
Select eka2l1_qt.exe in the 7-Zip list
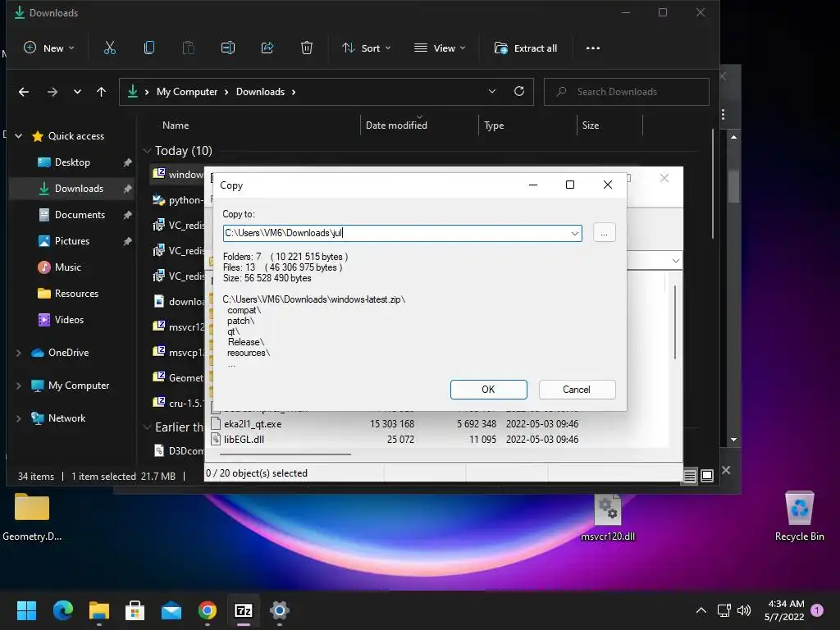point(253,424)
